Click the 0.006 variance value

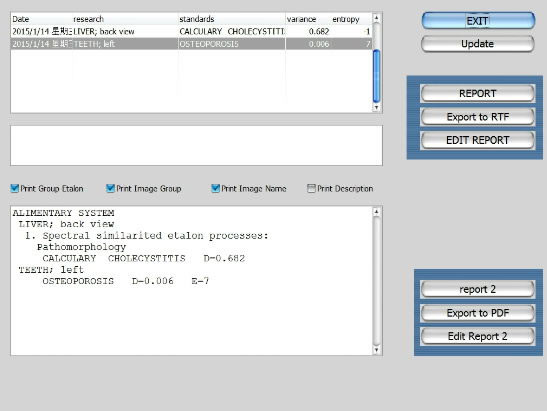(x=319, y=44)
